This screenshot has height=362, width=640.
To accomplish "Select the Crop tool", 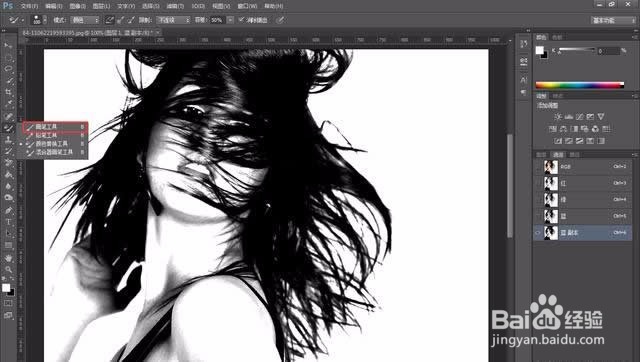I will point(8,93).
